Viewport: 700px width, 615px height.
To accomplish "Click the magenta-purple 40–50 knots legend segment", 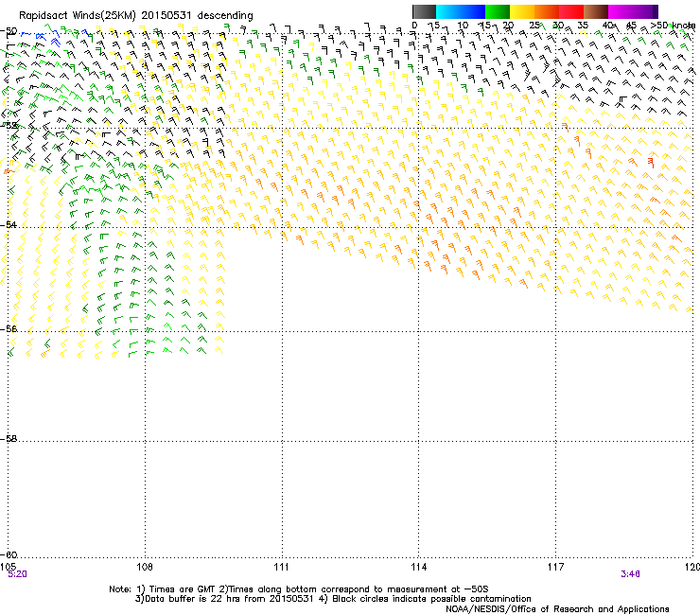I will click(x=633, y=11).
